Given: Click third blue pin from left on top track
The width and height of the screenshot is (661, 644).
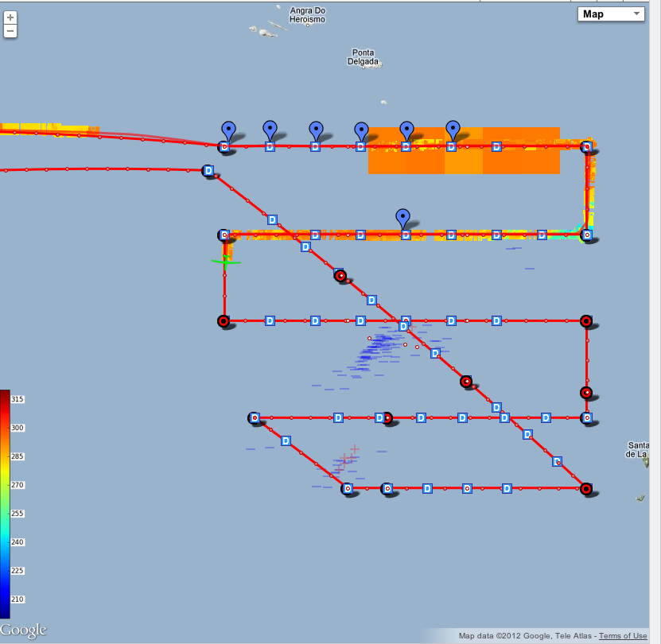Looking at the screenshot, I should point(316,130).
